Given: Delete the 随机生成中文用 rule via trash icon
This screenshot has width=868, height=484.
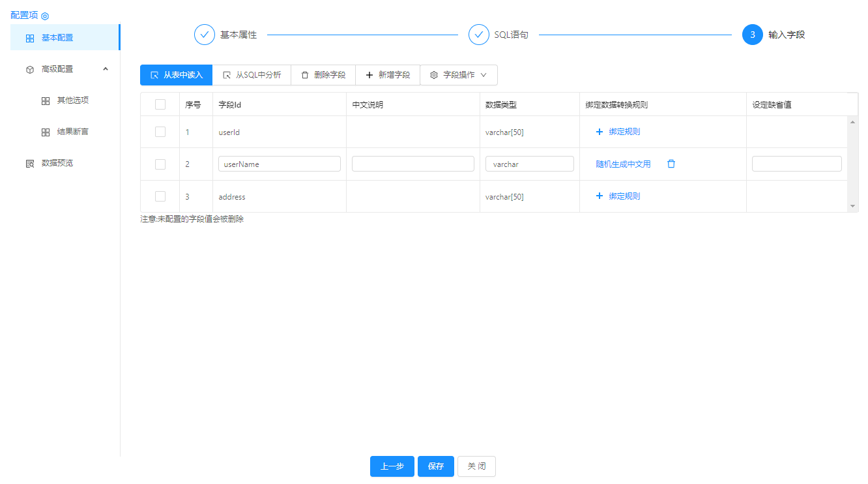Looking at the screenshot, I should (x=671, y=164).
